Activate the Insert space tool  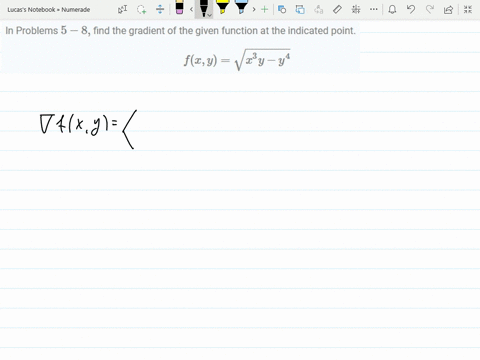click(x=160, y=9)
